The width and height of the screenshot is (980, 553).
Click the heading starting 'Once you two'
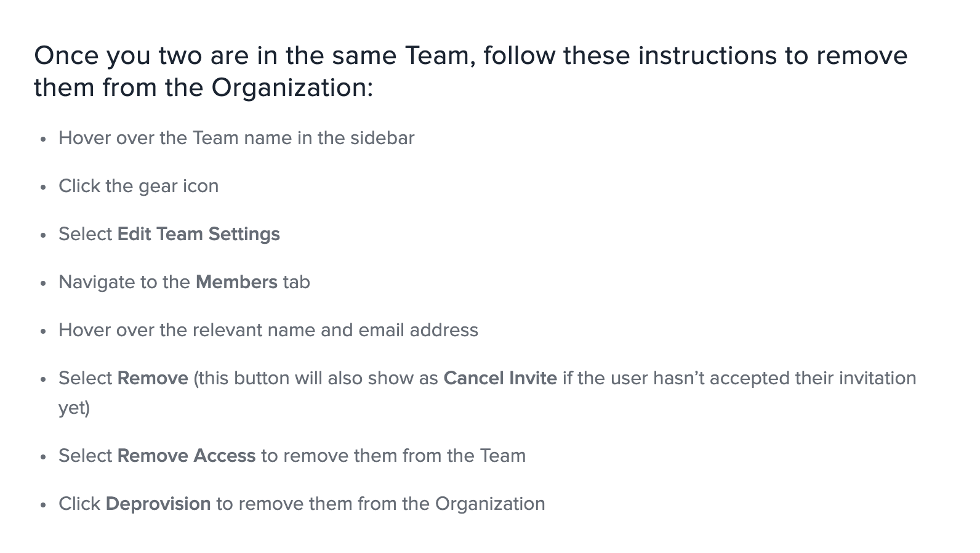pyautogui.click(x=470, y=71)
